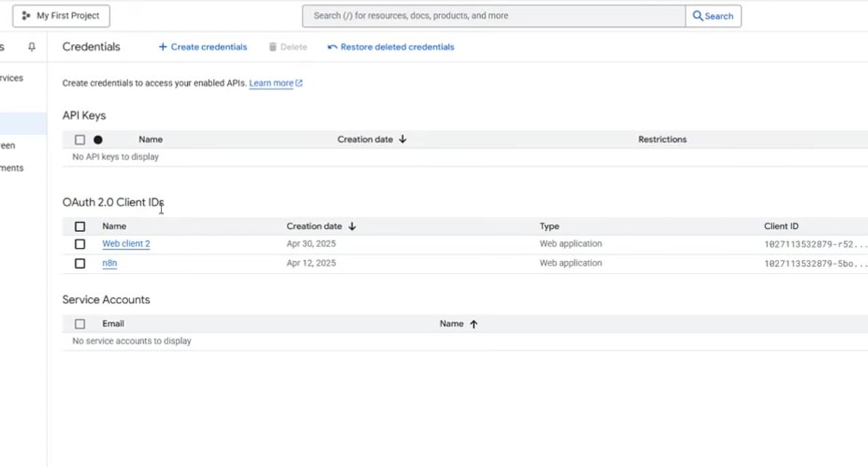Sort service accounts by Name column

(x=452, y=324)
